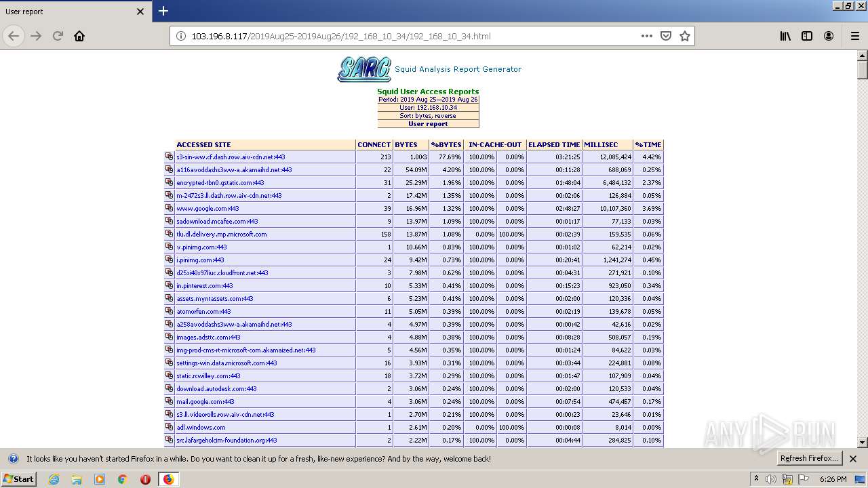This screenshot has height=488, width=868.
Task: Open s3.ll.videorolls.row.aiv-cdn.net:443 link
Action: (225, 415)
